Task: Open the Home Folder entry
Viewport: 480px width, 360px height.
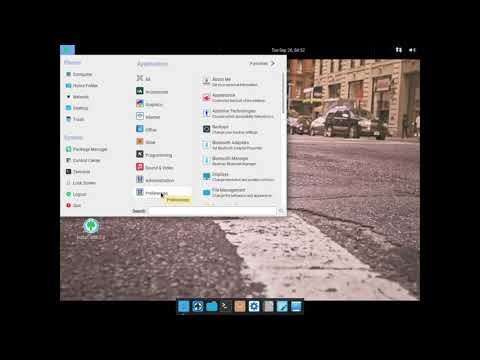Action: pos(82,85)
